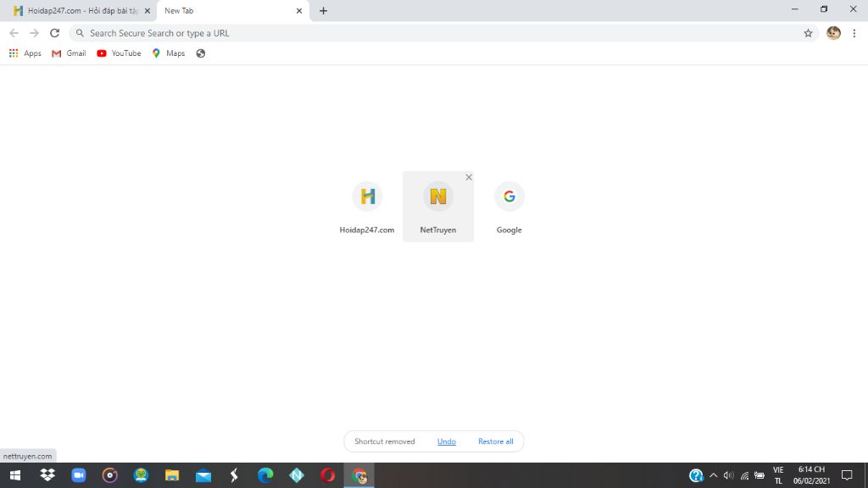Open the Apps bookmark
This screenshot has width=868, height=488.
pyautogui.click(x=25, y=53)
